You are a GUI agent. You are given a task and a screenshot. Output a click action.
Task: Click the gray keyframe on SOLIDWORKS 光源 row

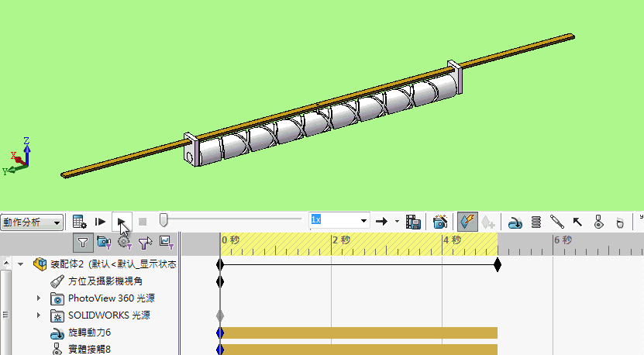click(220, 315)
